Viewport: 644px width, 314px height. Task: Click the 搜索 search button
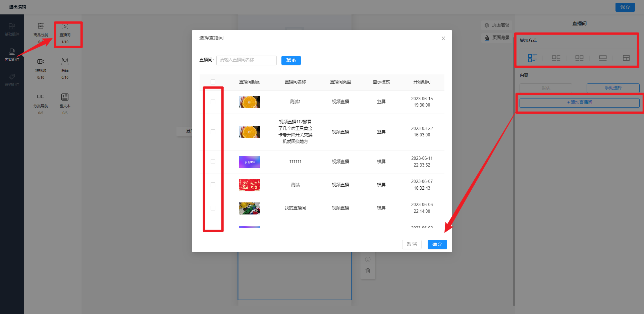tap(291, 60)
